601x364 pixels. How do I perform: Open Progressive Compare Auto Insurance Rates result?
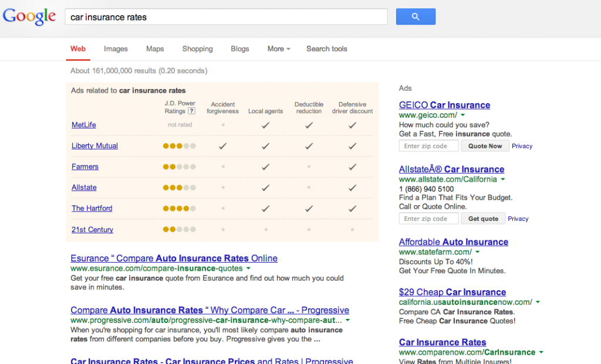coord(210,310)
